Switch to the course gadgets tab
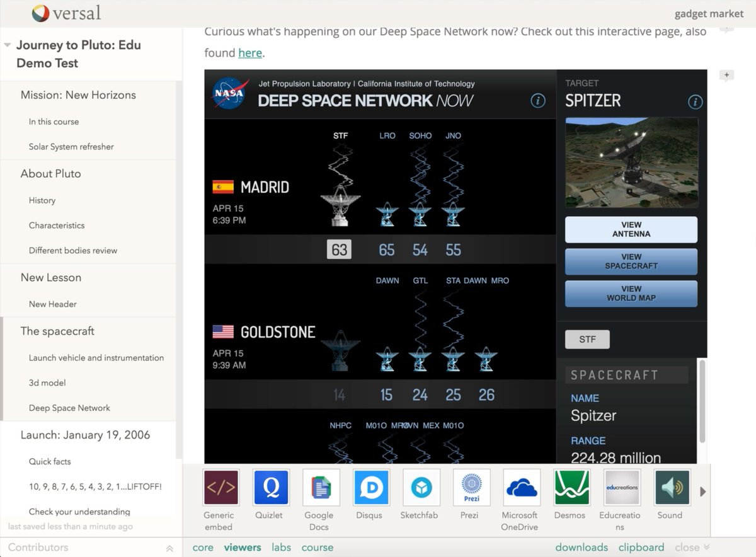The height and width of the screenshot is (557, 756). [x=318, y=548]
